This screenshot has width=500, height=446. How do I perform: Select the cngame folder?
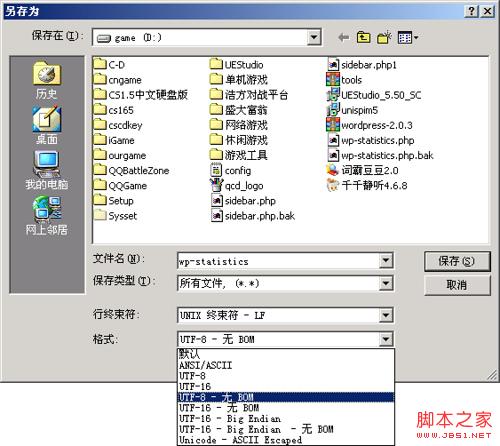117,80
